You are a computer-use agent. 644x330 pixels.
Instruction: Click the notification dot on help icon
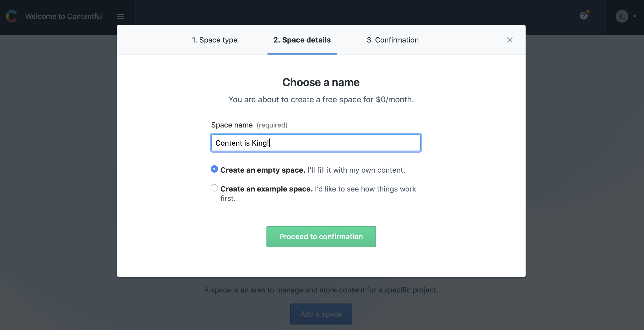tap(588, 12)
